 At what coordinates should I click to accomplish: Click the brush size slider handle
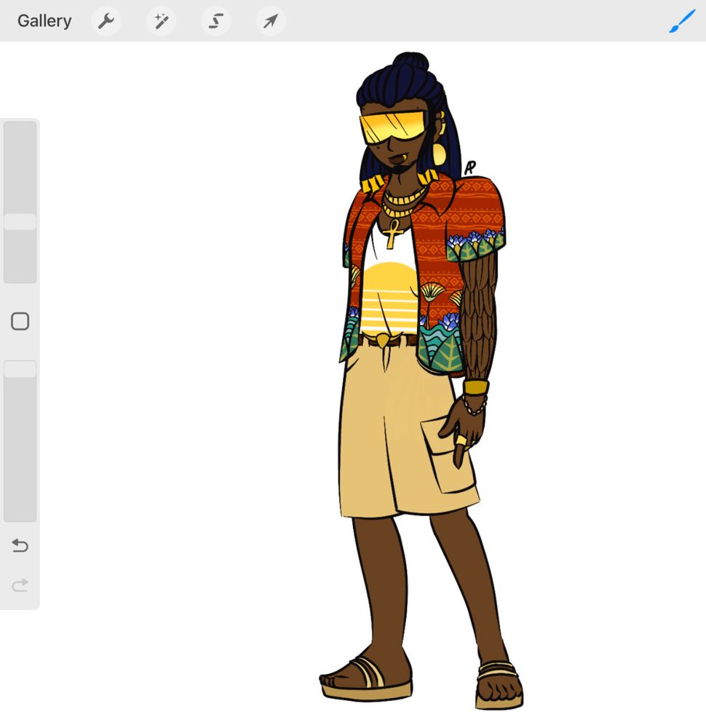coord(20,222)
